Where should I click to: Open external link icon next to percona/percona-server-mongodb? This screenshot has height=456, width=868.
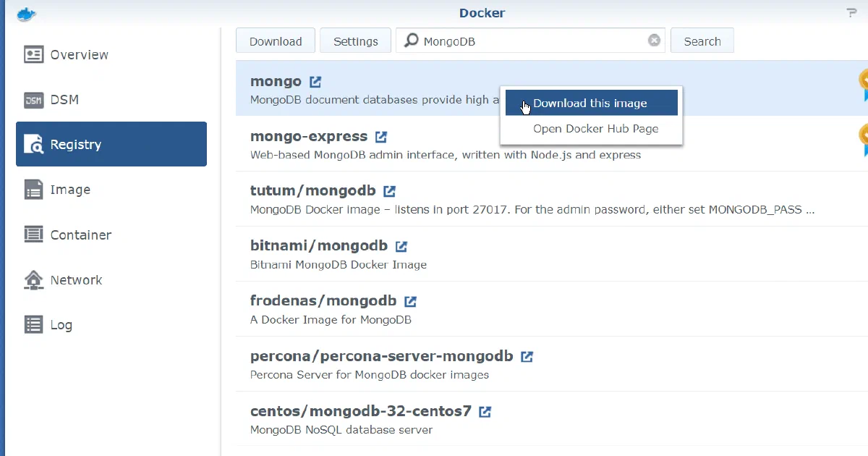tap(527, 357)
